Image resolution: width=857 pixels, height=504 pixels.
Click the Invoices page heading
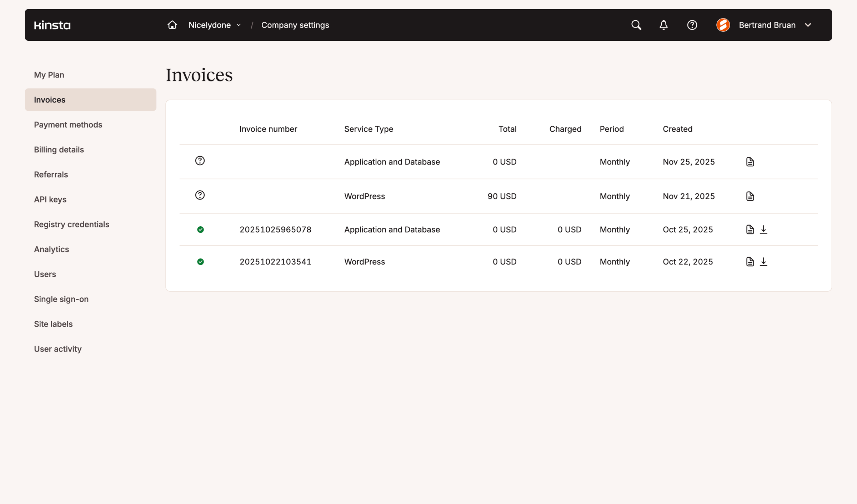pyautogui.click(x=199, y=75)
